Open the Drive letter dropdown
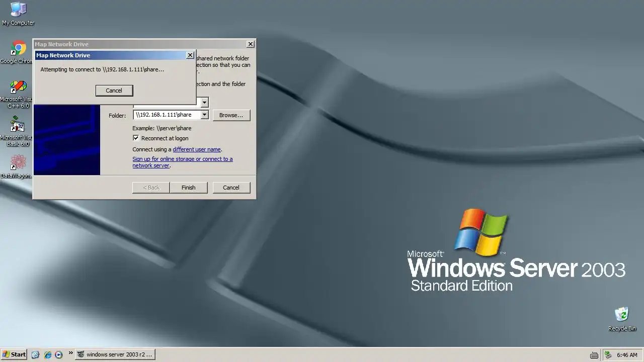 [x=204, y=103]
